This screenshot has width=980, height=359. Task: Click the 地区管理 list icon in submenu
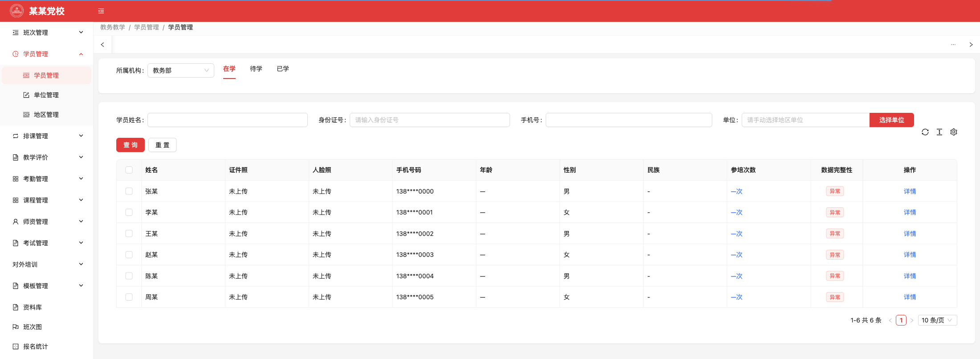pos(26,115)
